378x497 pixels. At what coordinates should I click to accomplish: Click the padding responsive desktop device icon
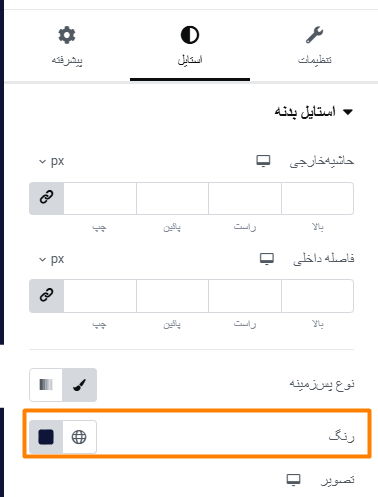267,259
